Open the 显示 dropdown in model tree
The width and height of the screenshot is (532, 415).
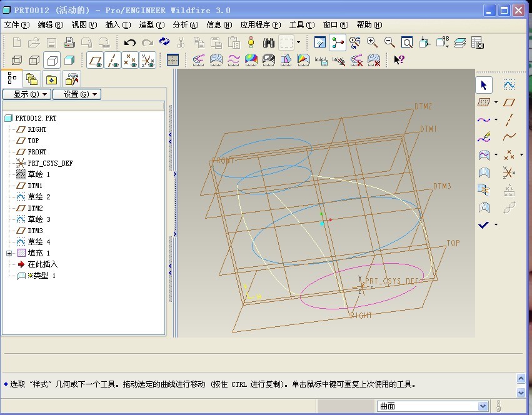27,94
